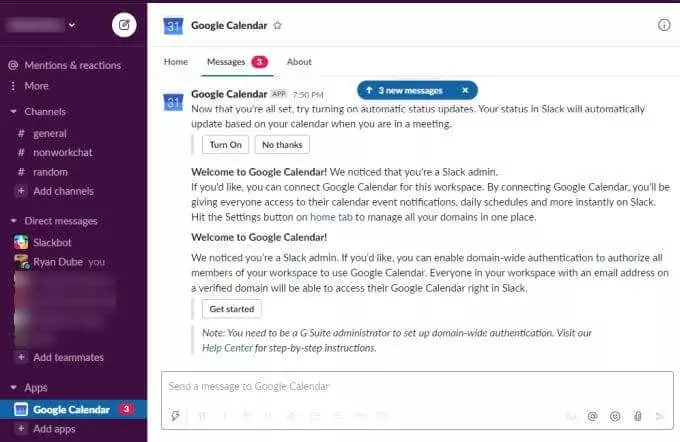The height and width of the screenshot is (442, 680).
Task: Open the nonworkchat channel
Action: tap(62, 153)
